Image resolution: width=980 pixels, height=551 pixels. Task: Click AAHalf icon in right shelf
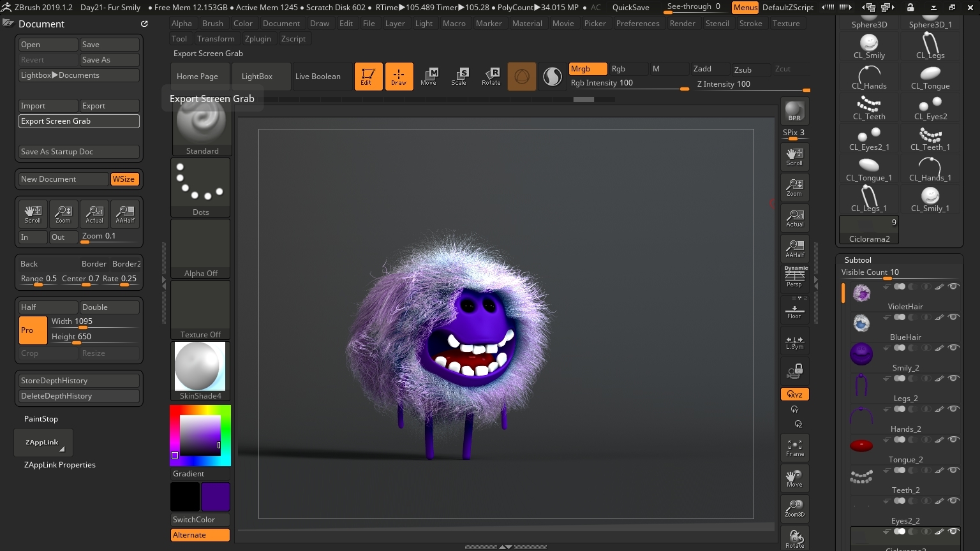click(x=794, y=249)
